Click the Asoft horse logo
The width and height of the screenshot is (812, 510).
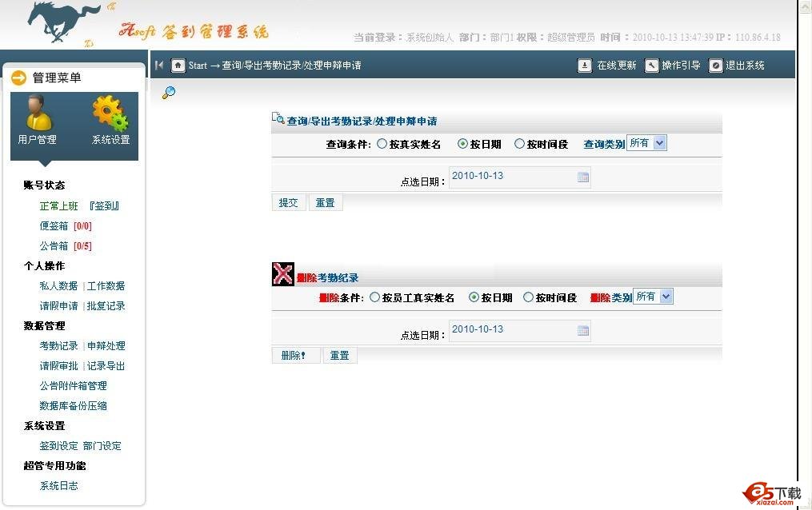(64, 22)
